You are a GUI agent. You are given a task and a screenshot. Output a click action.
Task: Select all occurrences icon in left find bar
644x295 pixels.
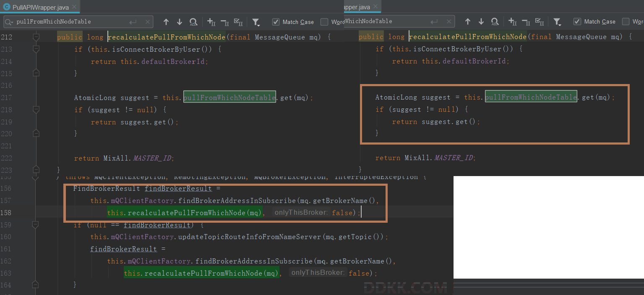click(238, 22)
